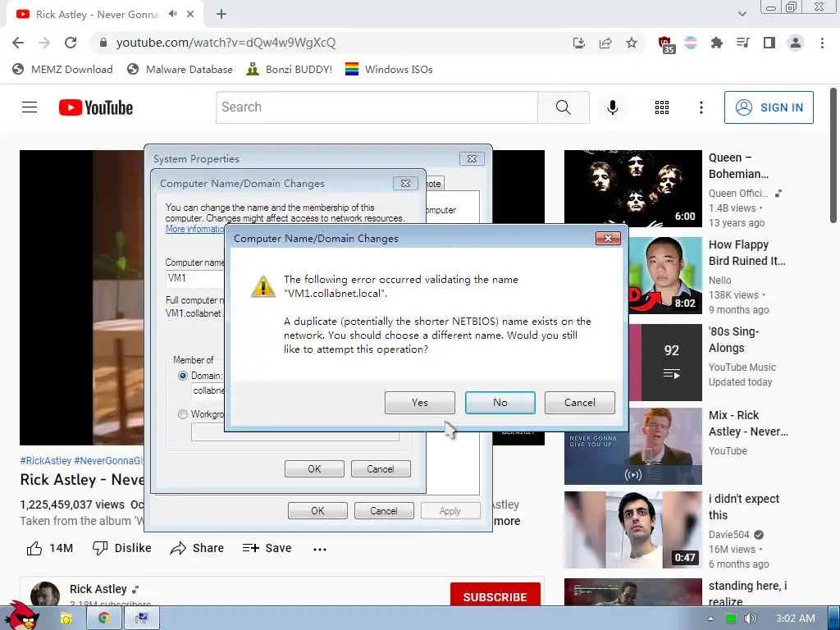Save the video to a playlist
The width and height of the screenshot is (840, 630).
267,548
